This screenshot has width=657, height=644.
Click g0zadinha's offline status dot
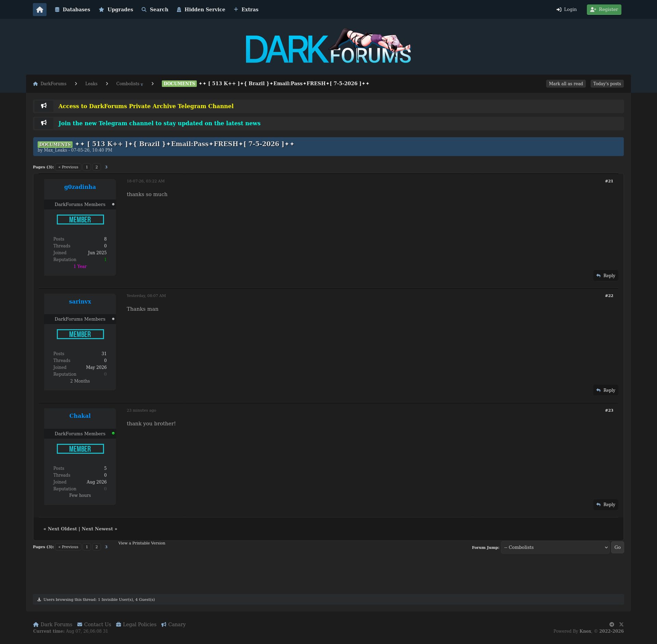point(113,204)
